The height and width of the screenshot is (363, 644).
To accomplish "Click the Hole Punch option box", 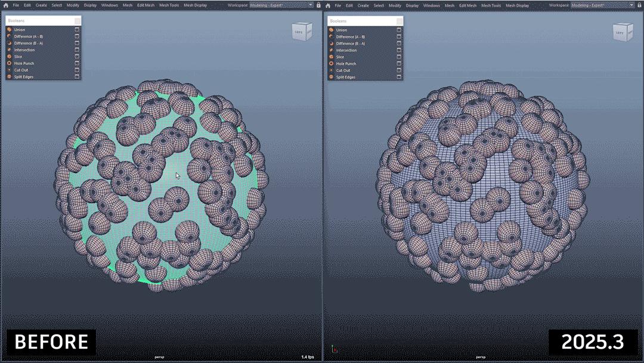I will tap(77, 64).
